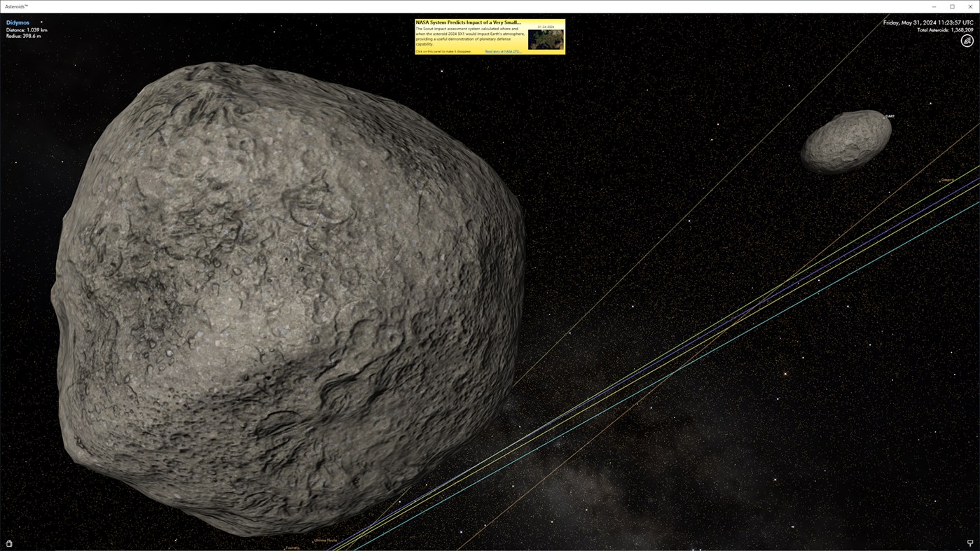Follow the Read story at NASA JPL link
This screenshot has height=551, width=980.
coord(503,50)
